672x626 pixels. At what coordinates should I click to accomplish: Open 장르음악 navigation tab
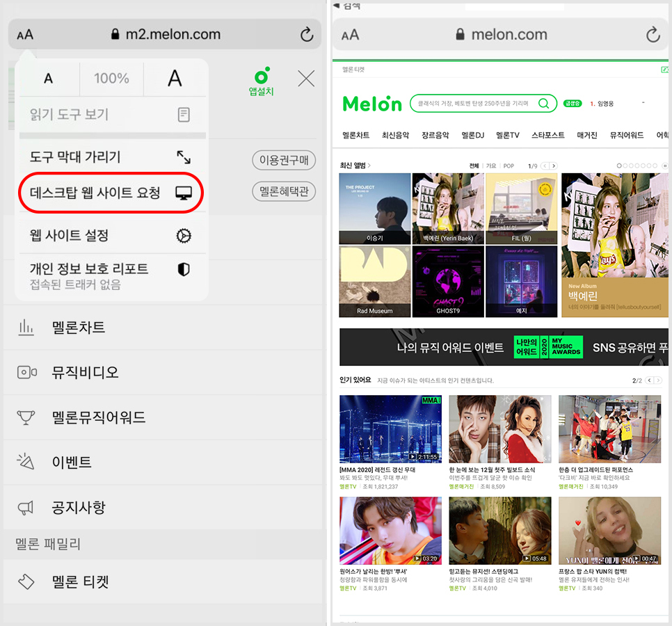(x=435, y=135)
